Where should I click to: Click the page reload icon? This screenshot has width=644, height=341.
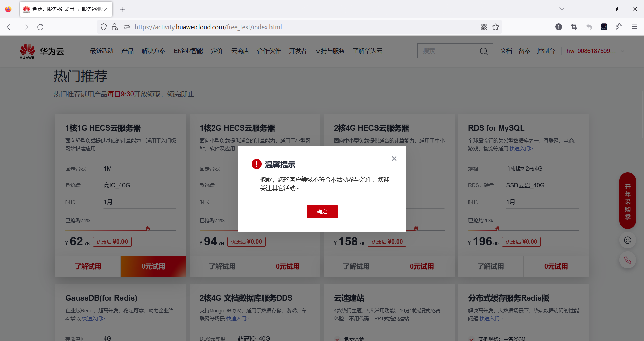pyautogui.click(x=40, y=27)
